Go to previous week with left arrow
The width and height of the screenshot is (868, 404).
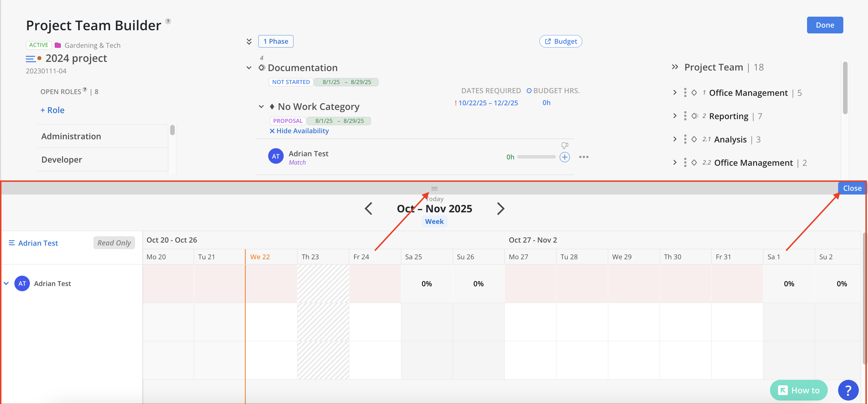tap(368, 208)
